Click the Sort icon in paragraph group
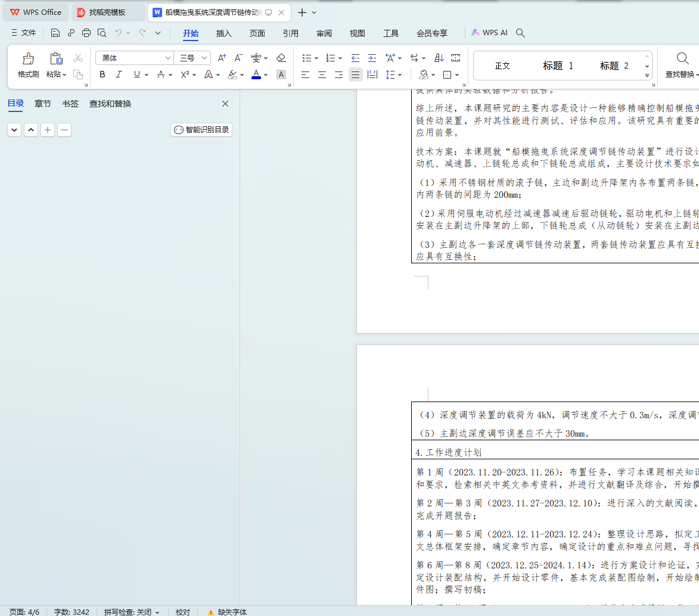The width and height of the screenshot is (699, 616). [x=439, y=58]
